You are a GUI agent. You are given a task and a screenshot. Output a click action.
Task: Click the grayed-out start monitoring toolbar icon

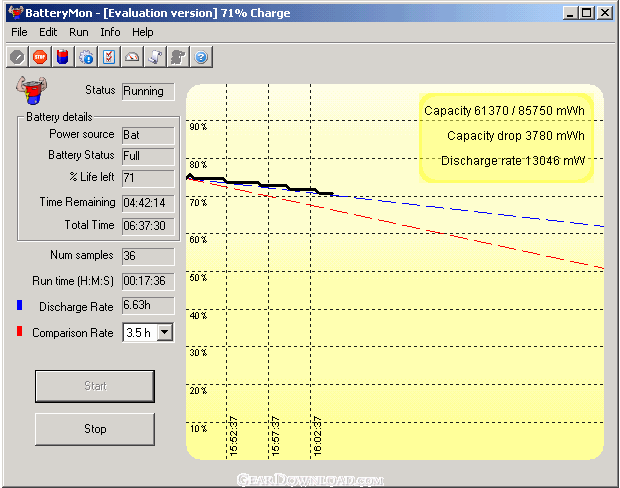(x=17, y=57)
